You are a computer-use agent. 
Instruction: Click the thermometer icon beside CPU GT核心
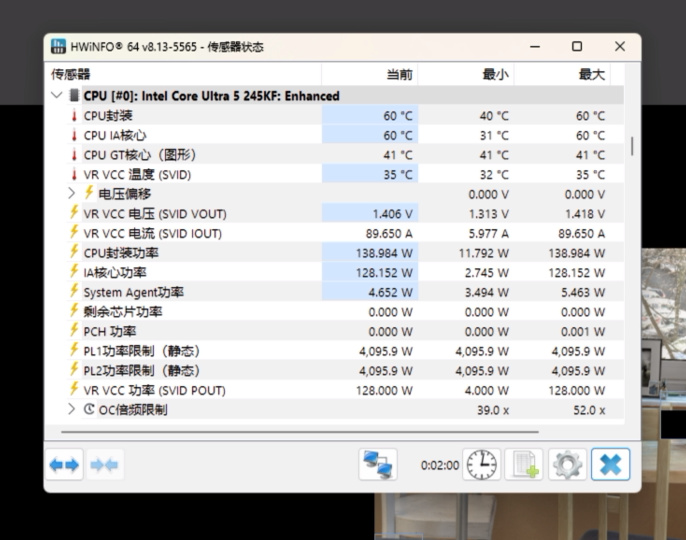(x=74, y=155)
